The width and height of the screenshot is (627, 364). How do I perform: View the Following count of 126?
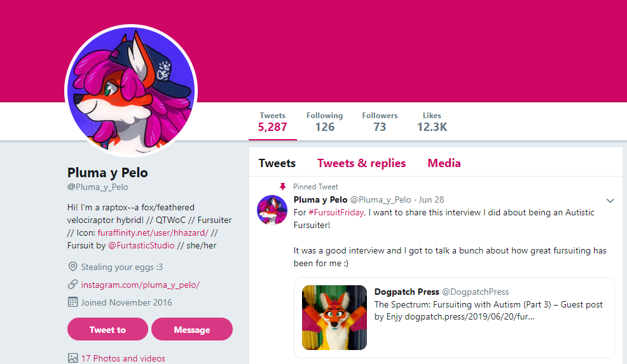pyautogui.click(x=325, y=122)
